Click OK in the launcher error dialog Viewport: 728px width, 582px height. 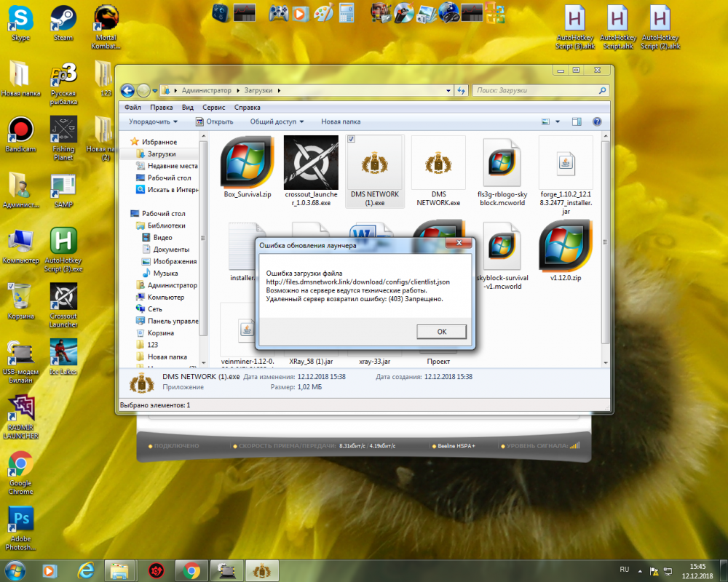pos(441,332)
